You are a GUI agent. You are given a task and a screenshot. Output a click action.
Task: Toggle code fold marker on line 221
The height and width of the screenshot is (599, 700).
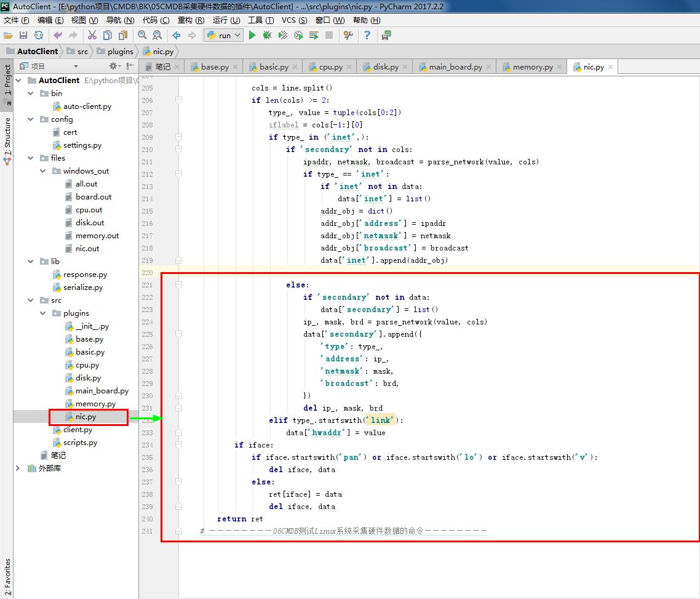(x=178, y=284)
